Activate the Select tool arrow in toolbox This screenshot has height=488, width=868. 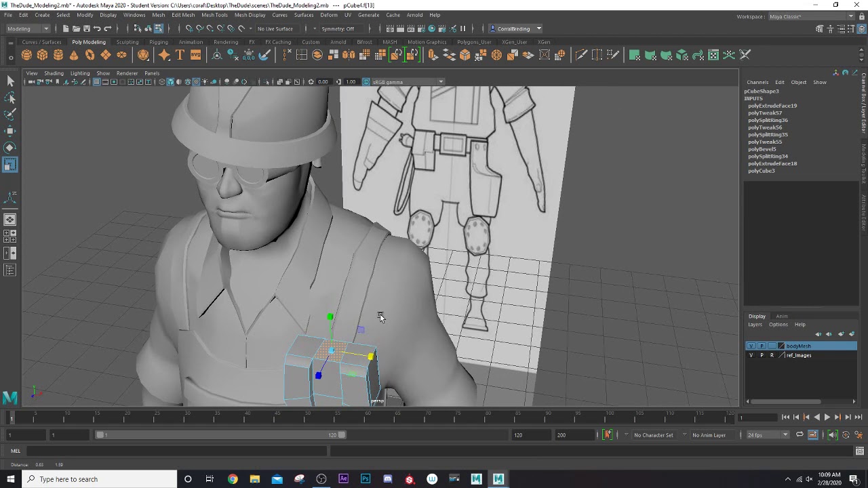pyautogui.click(x=10, y=81)
